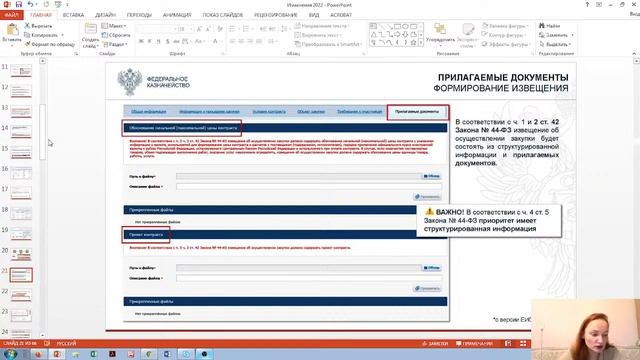The image size is (640, 360).
Task: Select the star shape in gallery
Action: [413, 42]
